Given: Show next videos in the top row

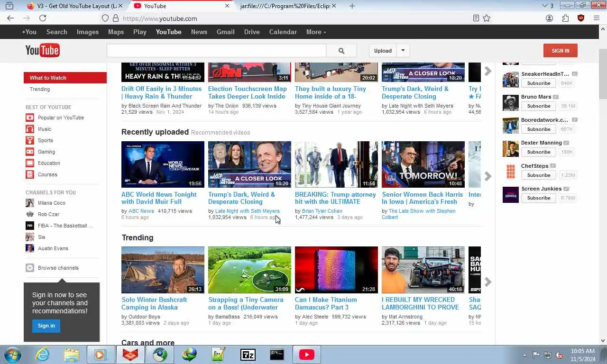Looking at the screenshot, I should pyautogui.click(x=488, y=71).
